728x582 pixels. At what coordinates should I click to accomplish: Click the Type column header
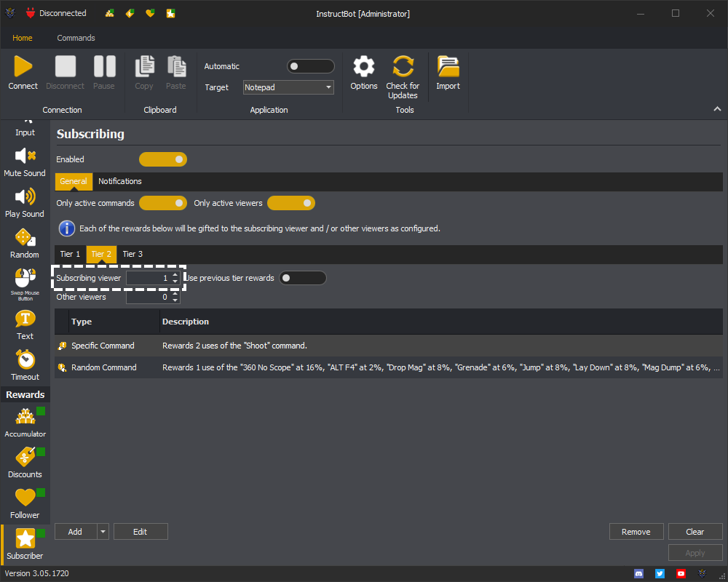(114, 322)
